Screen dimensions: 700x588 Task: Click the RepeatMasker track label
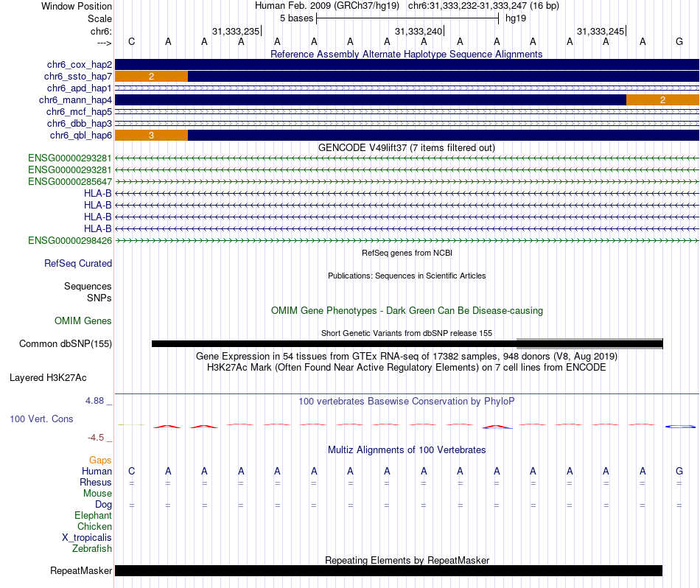point(81,570)
